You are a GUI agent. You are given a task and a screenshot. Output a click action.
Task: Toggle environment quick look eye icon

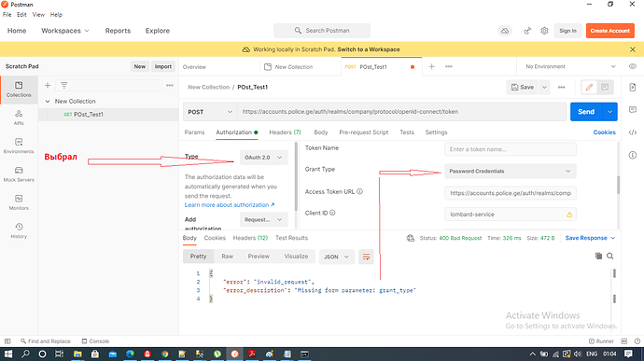(x=633, y=66)
